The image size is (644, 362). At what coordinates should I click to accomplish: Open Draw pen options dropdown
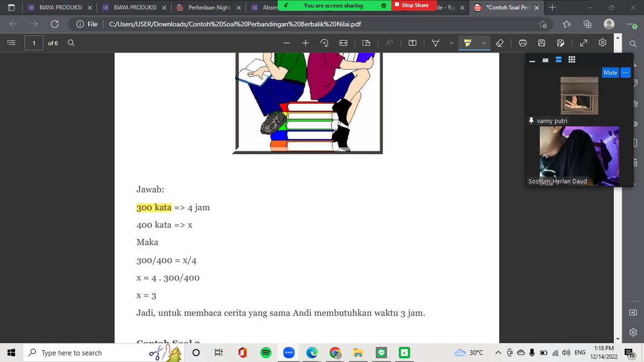coord(451,43)
